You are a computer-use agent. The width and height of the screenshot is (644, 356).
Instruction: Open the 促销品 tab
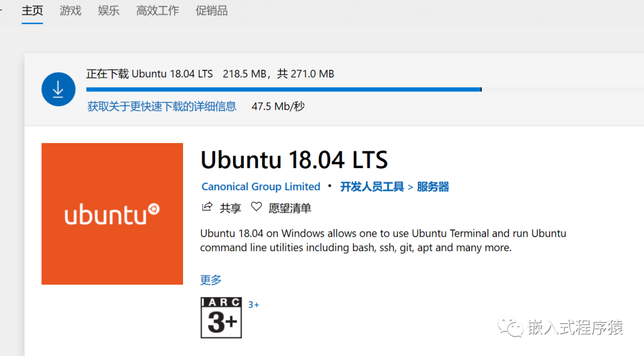[212, 11]
